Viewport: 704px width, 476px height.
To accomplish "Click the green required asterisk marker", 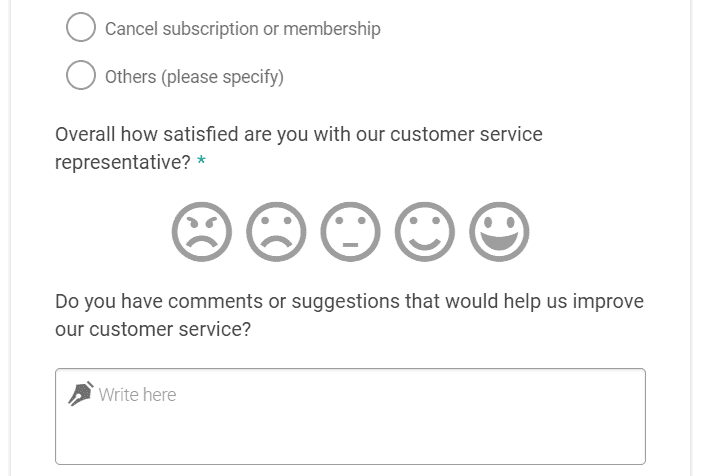I will (x=202, y=160).
